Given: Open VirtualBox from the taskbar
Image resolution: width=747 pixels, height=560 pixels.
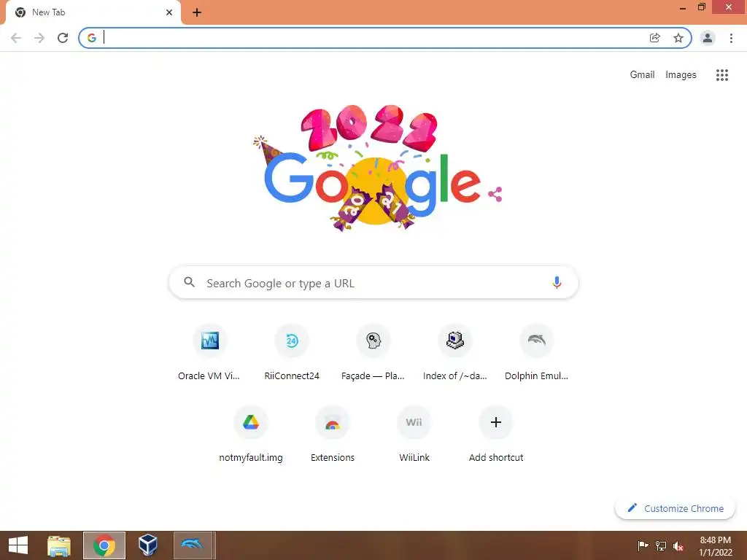Looking at the screenshot, I should (147, 545).
